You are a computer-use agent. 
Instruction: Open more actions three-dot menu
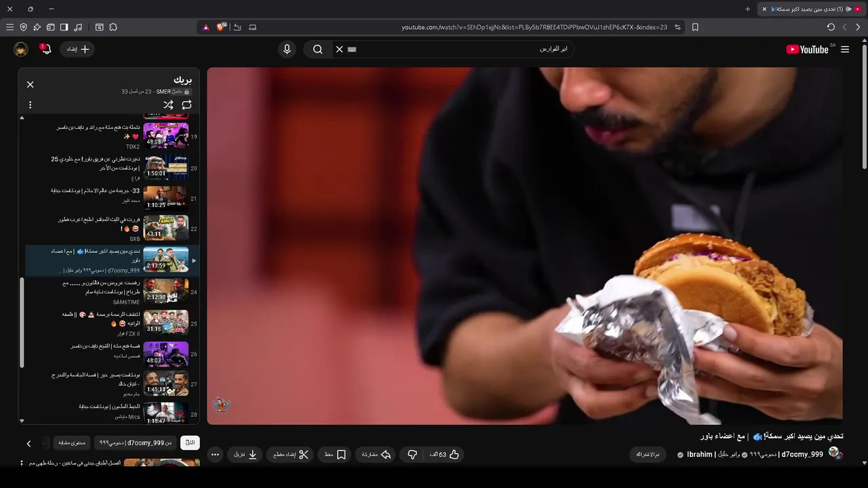215,455
